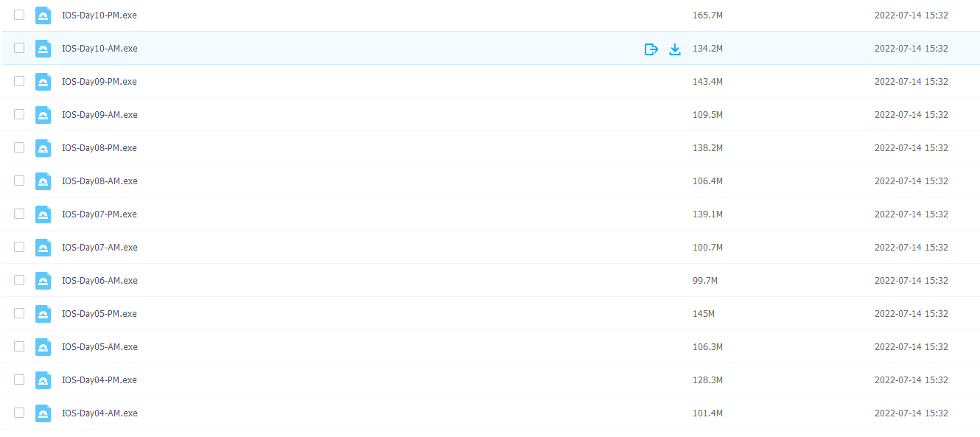Click the file icon of IOS-Day04-PM.exe
Screen dimensions: 980x437
click(x=43, y=380)
